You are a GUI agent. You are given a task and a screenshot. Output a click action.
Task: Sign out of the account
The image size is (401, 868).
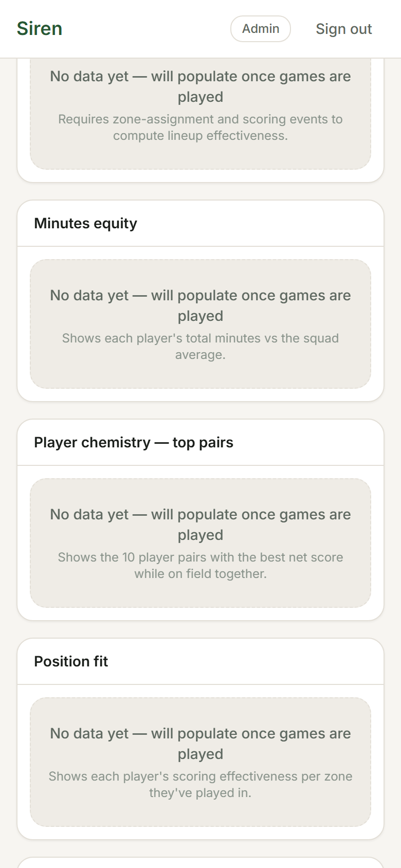click(x=343, y=29)
